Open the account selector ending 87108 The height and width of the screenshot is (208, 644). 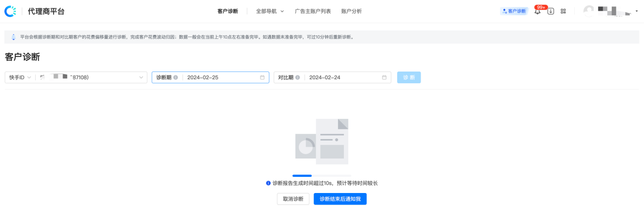92,78
